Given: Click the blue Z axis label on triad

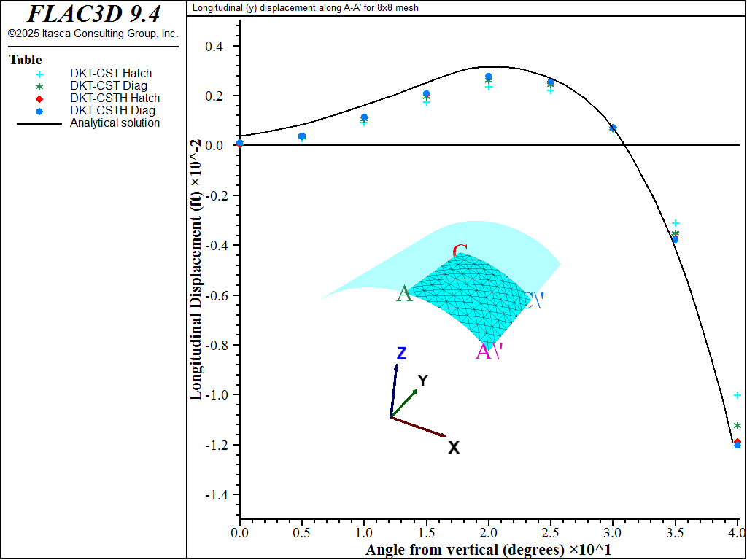Looking at the screenshot, I should coord(401,354).
